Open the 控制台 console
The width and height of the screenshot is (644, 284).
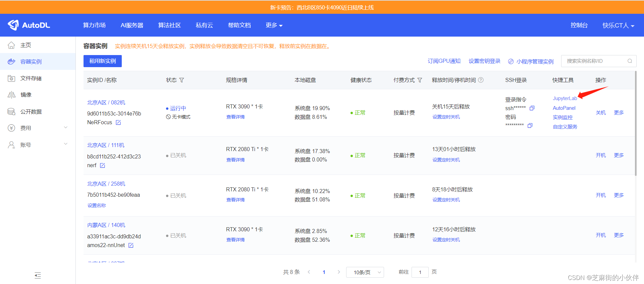click(x=579, y=25)
